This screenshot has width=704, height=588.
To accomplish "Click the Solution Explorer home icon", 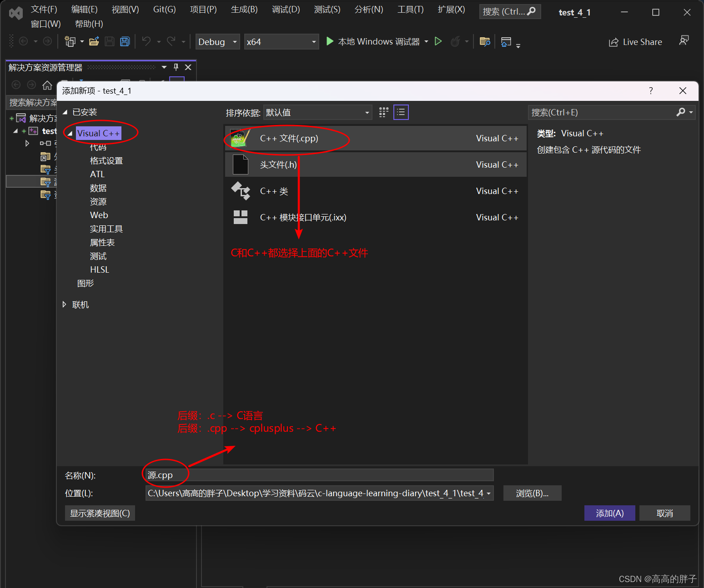I will [x=47, y=85].
